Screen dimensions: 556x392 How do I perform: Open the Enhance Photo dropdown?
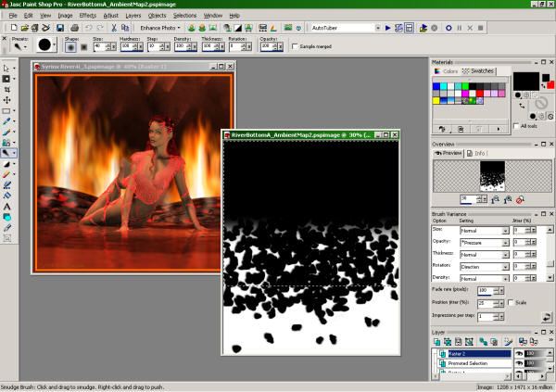click(x=159, y=28)
